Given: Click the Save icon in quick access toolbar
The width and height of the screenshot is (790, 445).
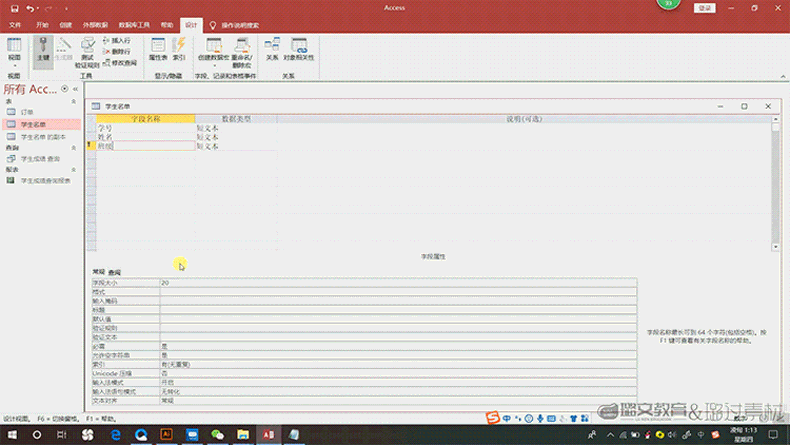Looking at the screenshot, I should tap(14, 9).
